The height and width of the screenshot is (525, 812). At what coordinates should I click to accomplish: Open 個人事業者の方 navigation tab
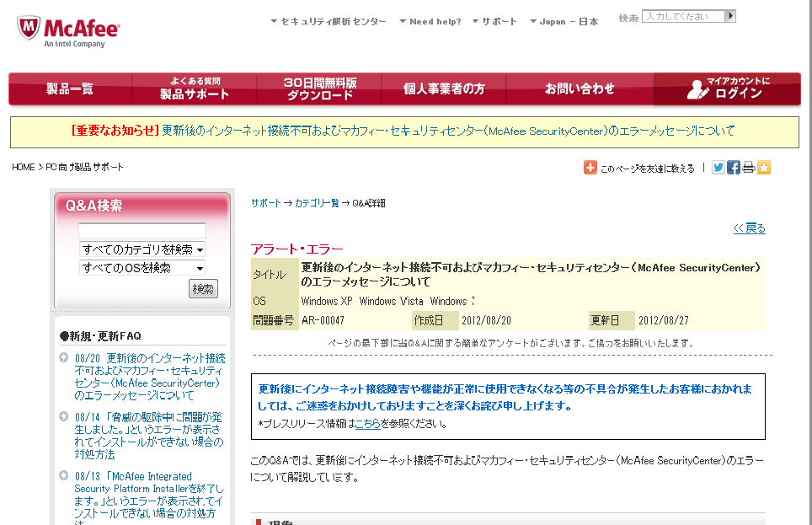[444, 89]
